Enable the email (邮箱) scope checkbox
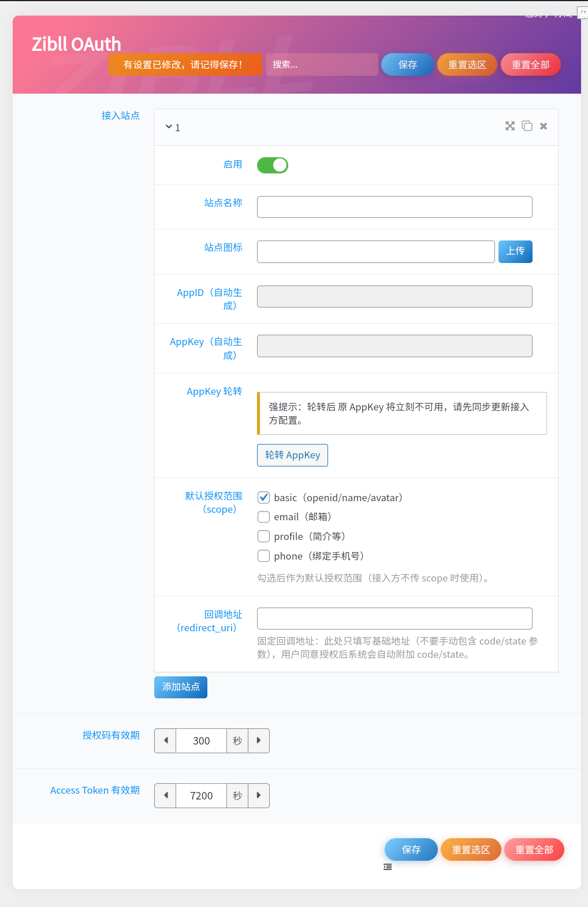Screen dimensions: 588x907 (x=264, y=517)
